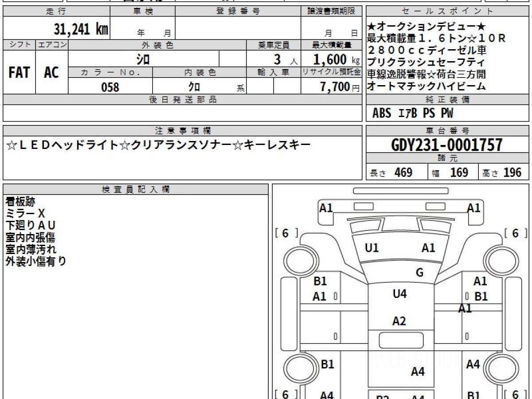The height and width of the screenshot is (399, 532).
Task: Click the G mark on the diagram
Action: point(419,273)
